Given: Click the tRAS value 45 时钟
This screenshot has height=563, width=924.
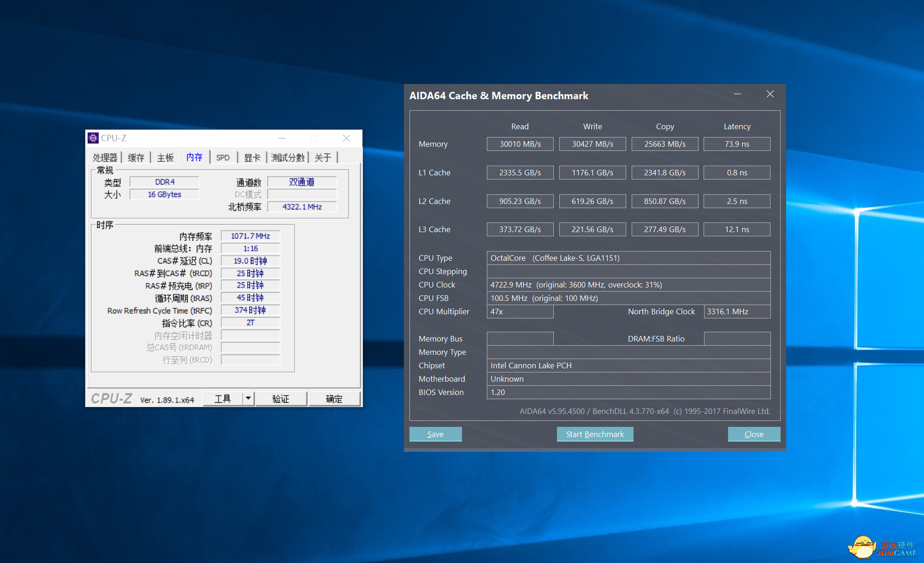Looking at the screenshot, I should click(x=250, y=298).
